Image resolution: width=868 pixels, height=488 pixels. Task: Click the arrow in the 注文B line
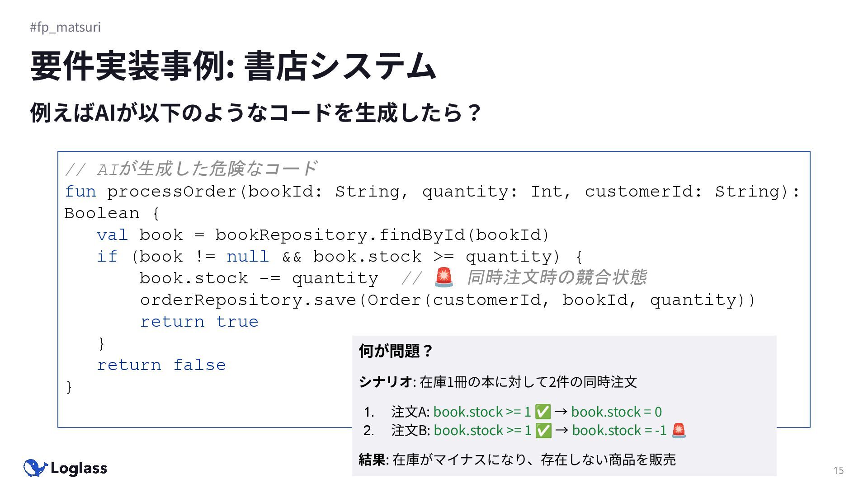[x=561, y=430]
